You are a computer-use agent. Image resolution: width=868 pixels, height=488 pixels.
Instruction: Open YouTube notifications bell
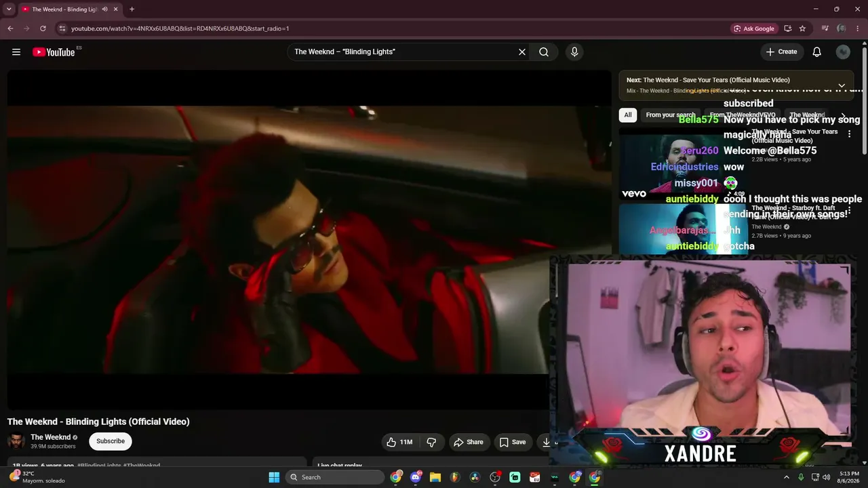click(x=817, y=52)
